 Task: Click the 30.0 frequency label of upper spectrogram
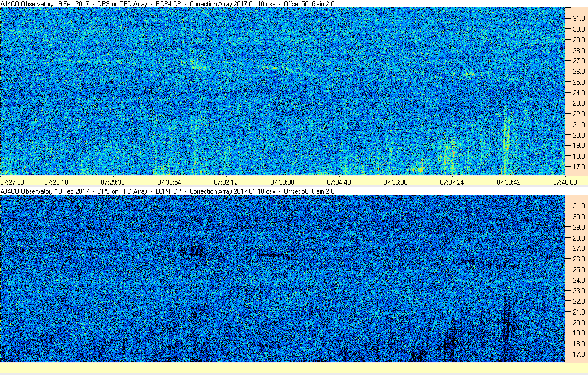pyautogui.click(x=578, y=29)
